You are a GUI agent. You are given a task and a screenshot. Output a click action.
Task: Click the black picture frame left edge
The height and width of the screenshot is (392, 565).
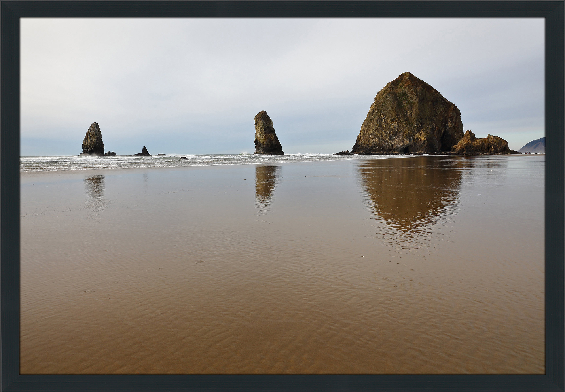click(x=10, y=197)
